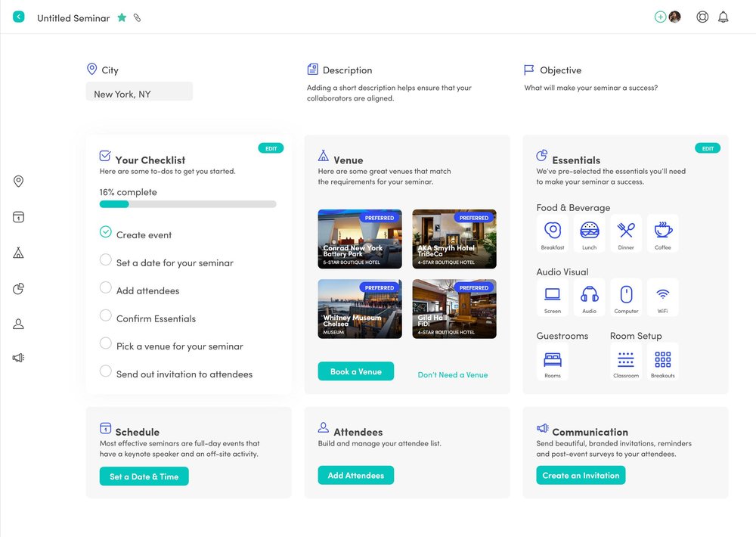Click the Communication card heading

(x=590, y=432)
